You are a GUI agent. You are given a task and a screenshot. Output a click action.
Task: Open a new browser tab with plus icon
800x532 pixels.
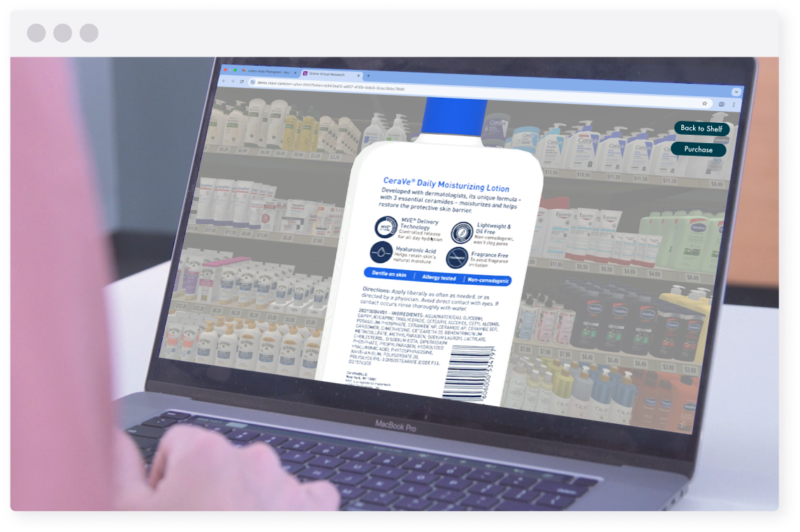point(369,75)
